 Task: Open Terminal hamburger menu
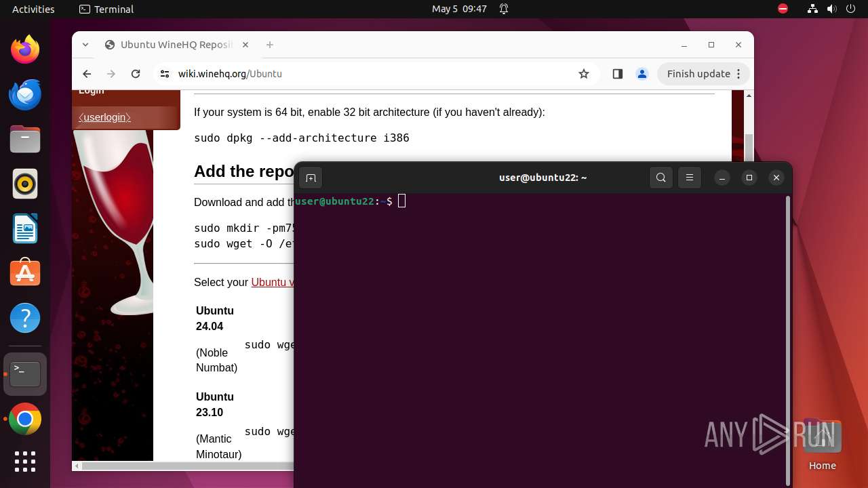coord(690,178)
